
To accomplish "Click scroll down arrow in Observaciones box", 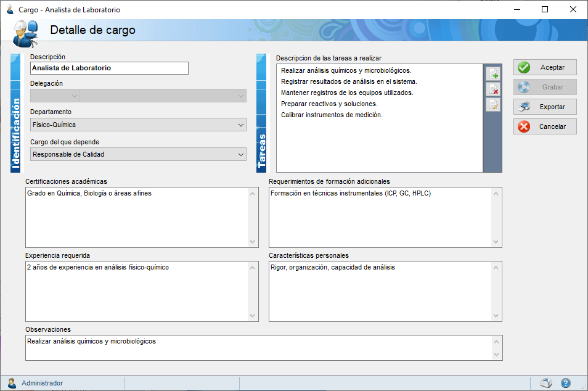I will [496, 355].
